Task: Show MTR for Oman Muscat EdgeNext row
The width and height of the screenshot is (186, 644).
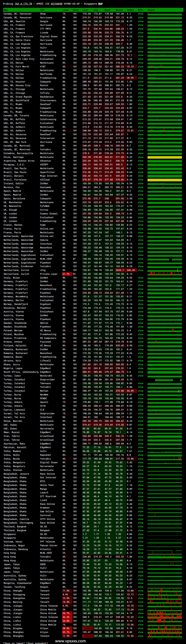Action: pyautogui.click(x=141, y=432)
